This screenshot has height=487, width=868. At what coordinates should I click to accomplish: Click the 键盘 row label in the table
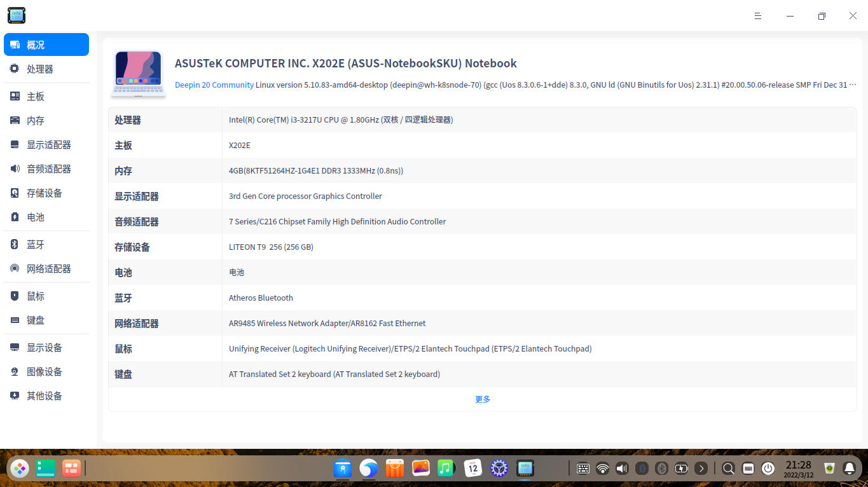tap(123, 374)
